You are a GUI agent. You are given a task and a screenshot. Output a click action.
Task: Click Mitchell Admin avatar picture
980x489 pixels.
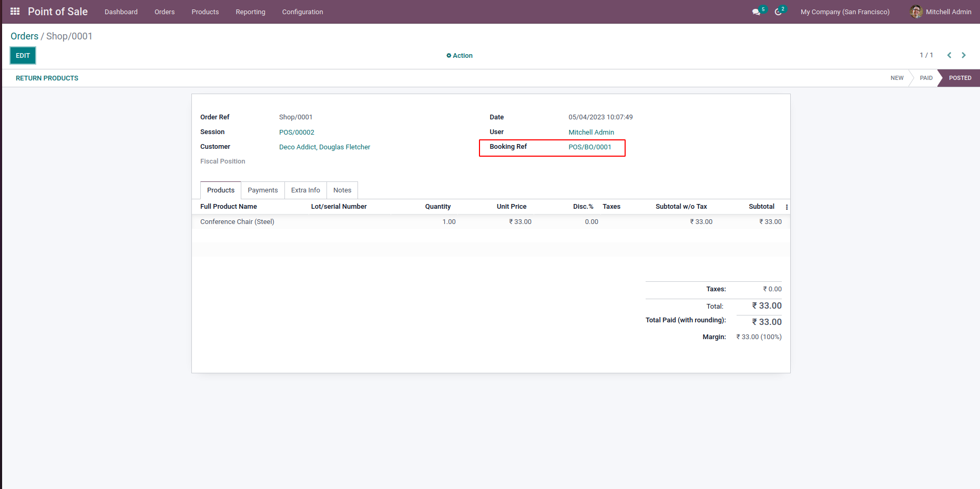pos(916,12)
